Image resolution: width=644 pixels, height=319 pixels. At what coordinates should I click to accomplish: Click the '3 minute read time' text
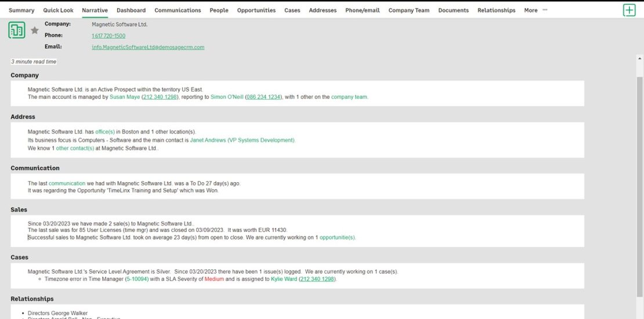pyautogui.click(x=34, y=61)
